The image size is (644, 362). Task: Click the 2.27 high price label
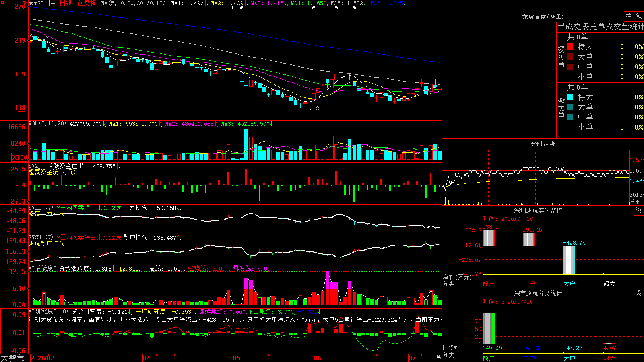(43, 38)
